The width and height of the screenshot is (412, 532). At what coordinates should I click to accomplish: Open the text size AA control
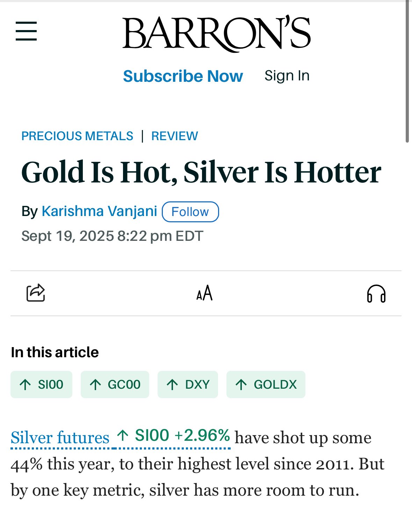204,293
